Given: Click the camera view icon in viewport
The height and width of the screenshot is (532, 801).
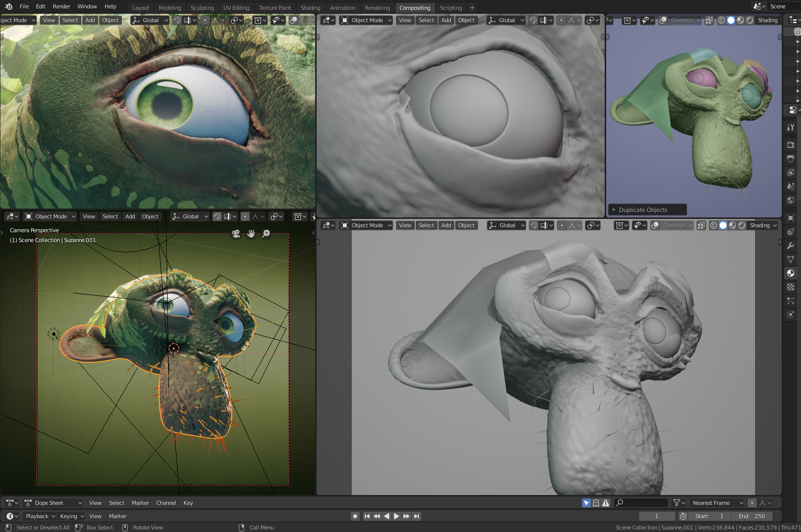Looking at the screenshot, I should 236,234.
